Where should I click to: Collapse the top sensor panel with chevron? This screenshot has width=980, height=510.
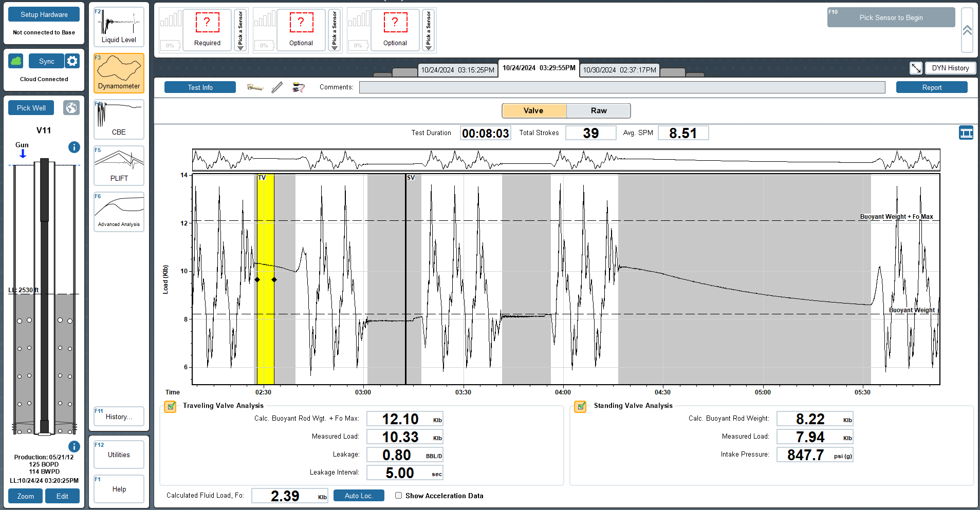pos(967,30)
